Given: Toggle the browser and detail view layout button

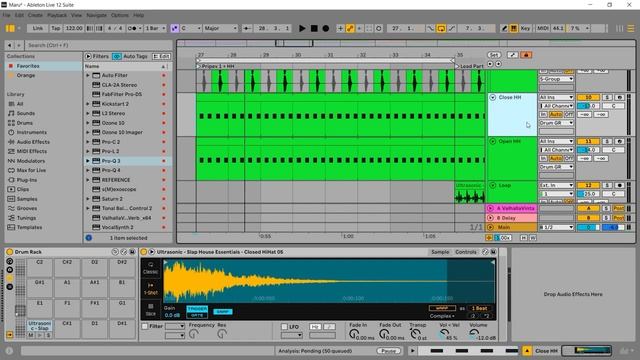Looking at the screenshot, I should (x=10, y=28).
